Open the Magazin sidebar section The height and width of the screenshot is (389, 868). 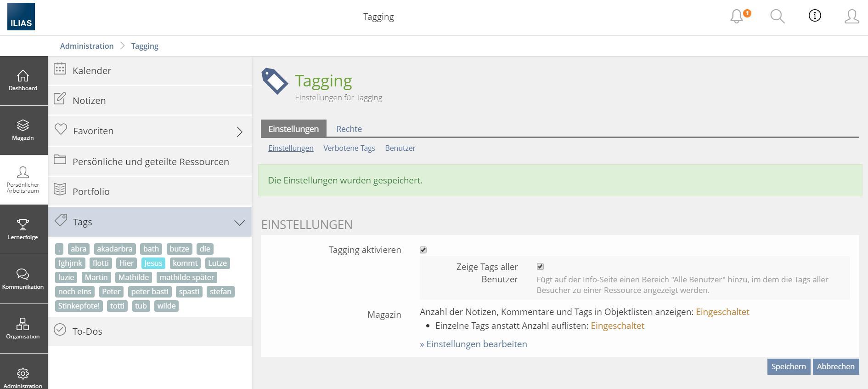click(x=23, y=130)
